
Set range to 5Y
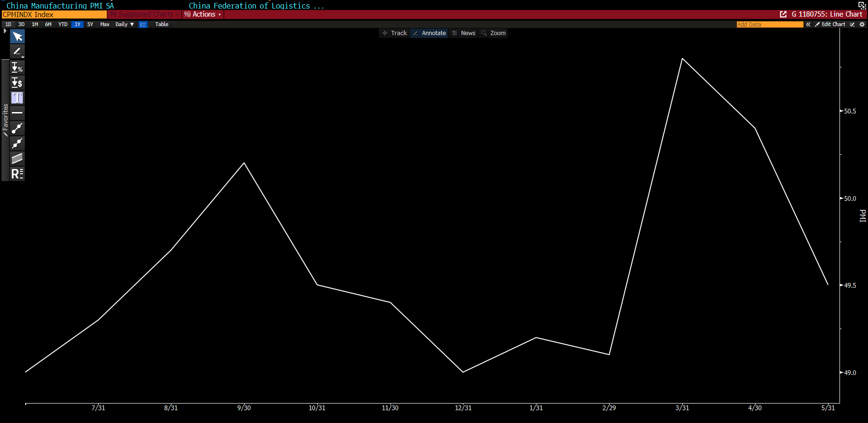pos(90,24)
